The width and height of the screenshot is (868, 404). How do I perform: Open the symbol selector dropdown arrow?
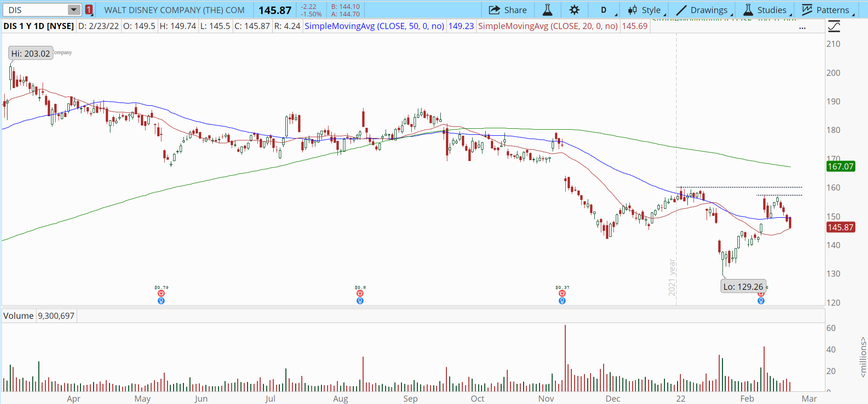[74, 10]
